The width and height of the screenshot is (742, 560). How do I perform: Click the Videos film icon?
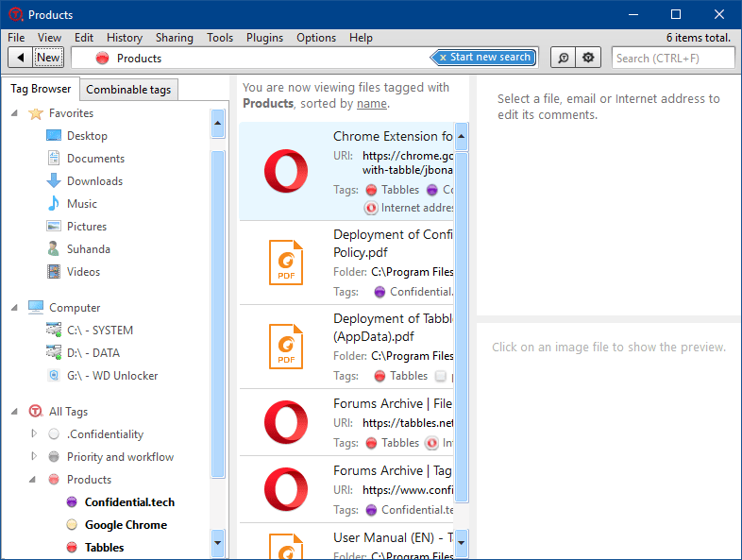(54, 271)
